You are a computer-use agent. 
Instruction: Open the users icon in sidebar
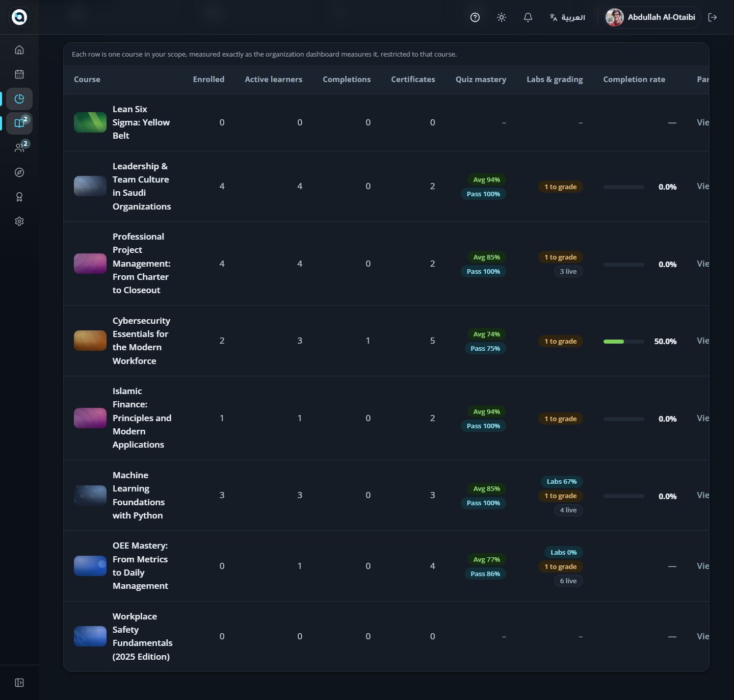[x=19, y=148]
